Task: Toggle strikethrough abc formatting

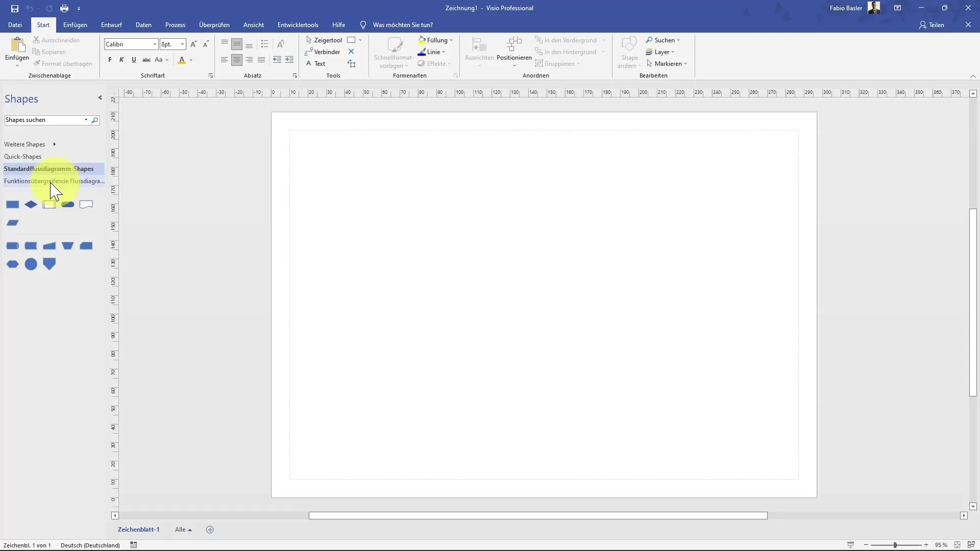Action: (x=146, y=60)
